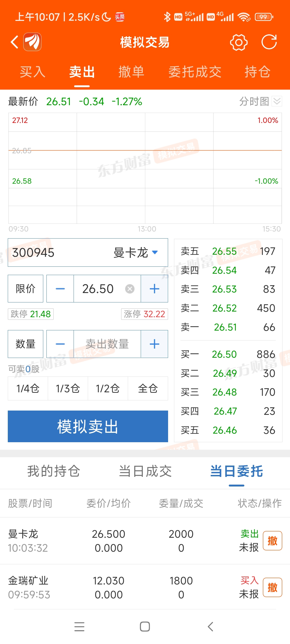Tap the back arrow in header

point(15,42)
